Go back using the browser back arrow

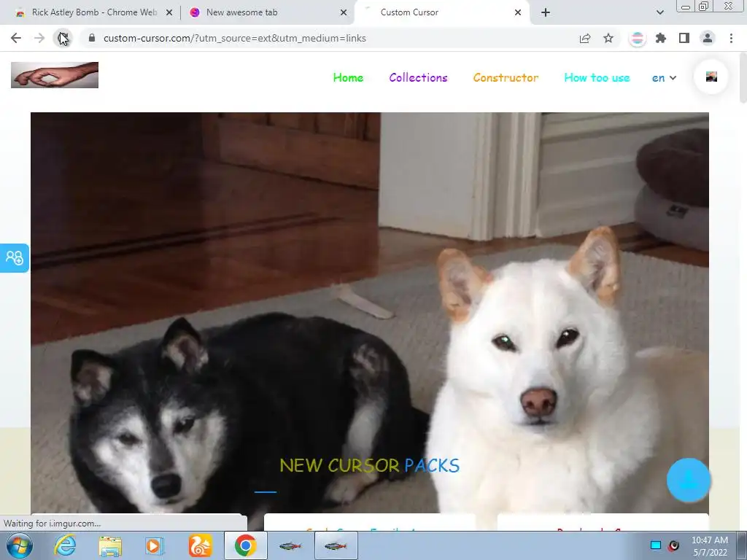click(x=16, y=38)
